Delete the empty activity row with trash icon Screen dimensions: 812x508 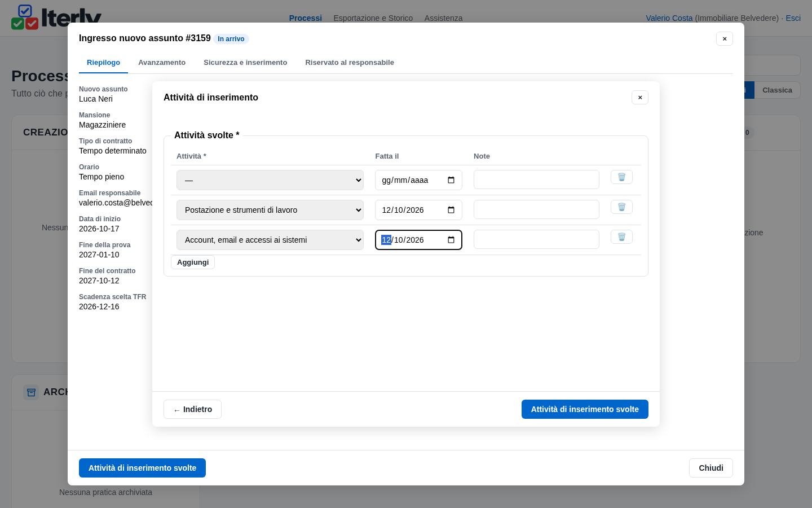pos(621,177)
